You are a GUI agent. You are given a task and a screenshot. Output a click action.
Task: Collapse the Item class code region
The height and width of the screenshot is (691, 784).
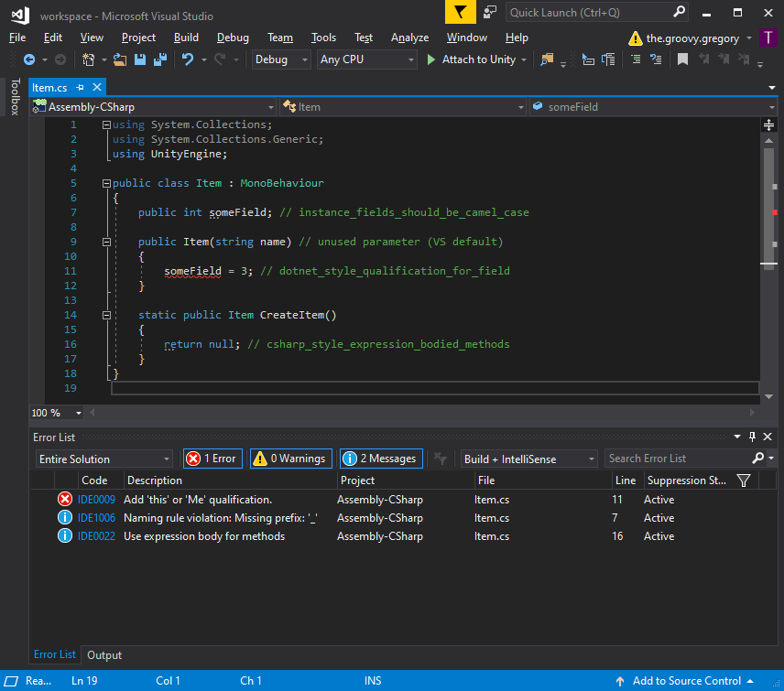[x=106, y=182]
